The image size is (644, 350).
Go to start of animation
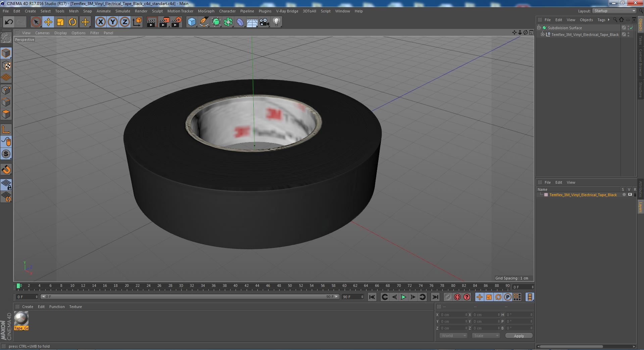[372, 297]
